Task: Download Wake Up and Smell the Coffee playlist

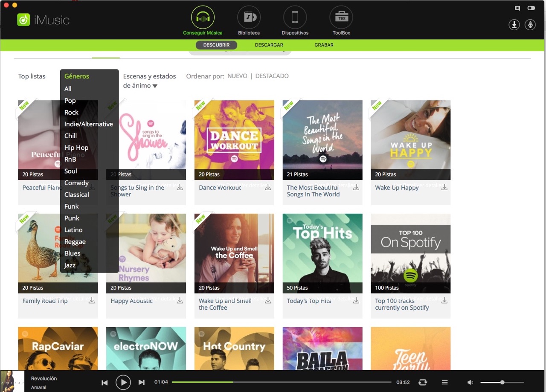Action: [x=268, y=301]
